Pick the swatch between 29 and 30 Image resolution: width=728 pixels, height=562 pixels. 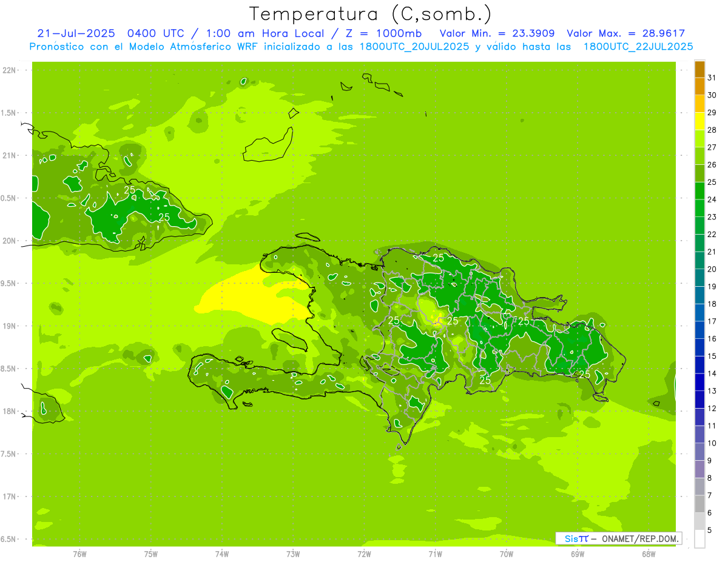[x=699, y=104]
